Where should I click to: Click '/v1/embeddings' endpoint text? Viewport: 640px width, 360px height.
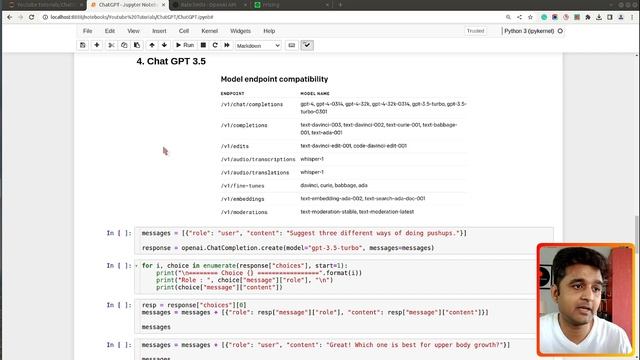pyautogui.click(x=242, y=199)
